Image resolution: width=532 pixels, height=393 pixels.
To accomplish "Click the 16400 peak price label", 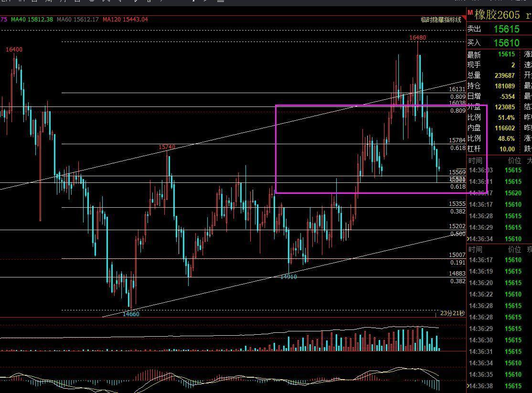I will click(x=14, y=50).
